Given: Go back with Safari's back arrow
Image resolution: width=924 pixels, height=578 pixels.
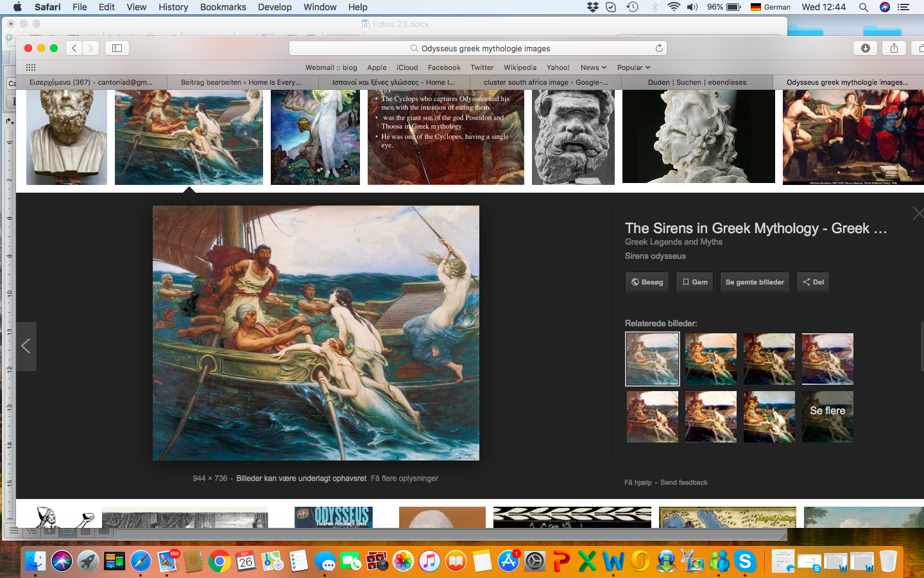Looking at the screenshot, I should coord(74,48).
